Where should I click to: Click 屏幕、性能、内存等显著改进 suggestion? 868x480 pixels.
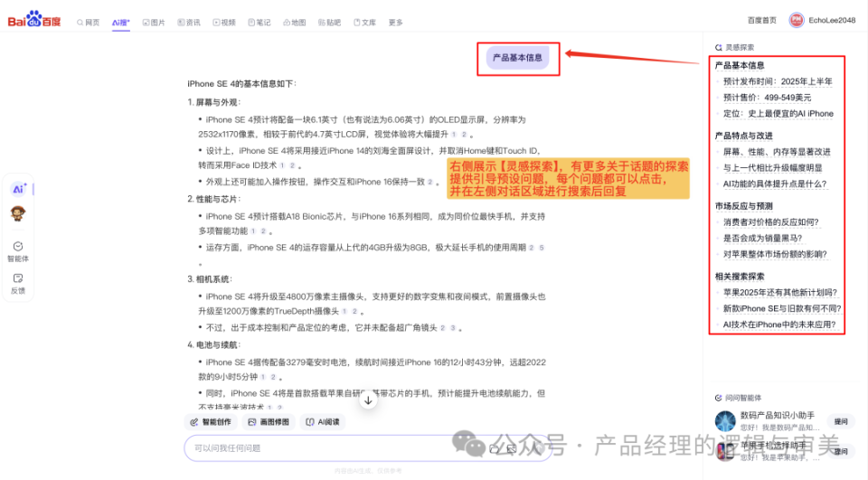pyautogui.click(x=776, y=152)
